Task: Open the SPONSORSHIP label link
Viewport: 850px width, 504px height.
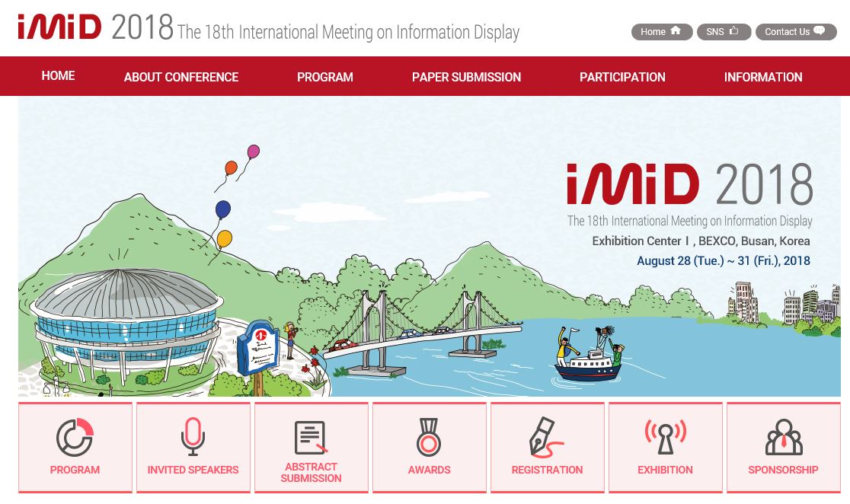Action: point(783,470)
